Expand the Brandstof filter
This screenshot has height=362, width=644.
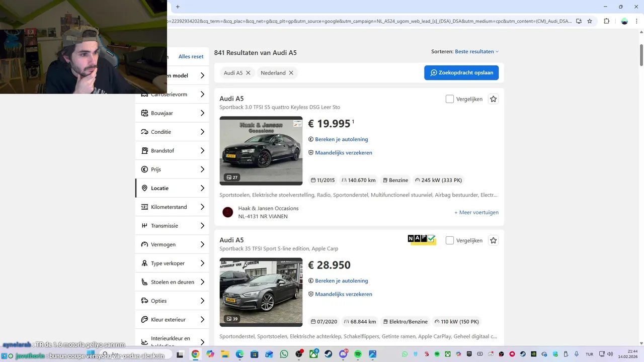click(x=172, y=150)
